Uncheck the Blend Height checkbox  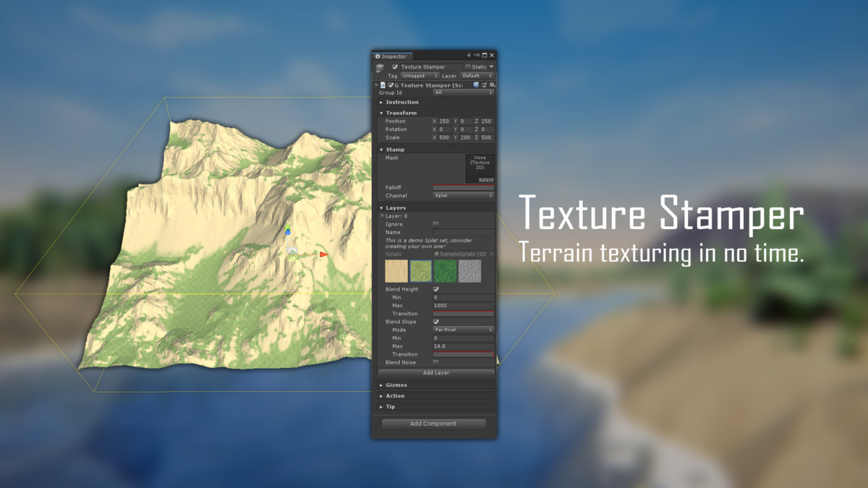[435, 289]
